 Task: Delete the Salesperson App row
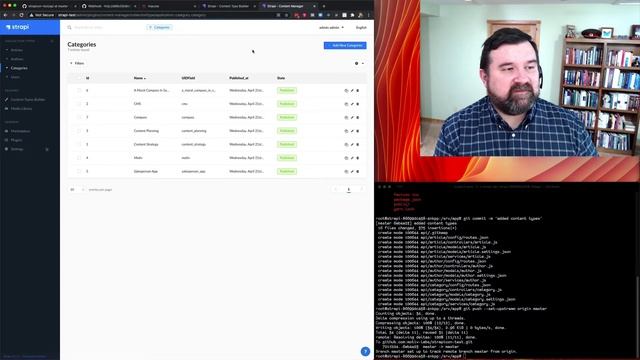(x=358, y=171)
